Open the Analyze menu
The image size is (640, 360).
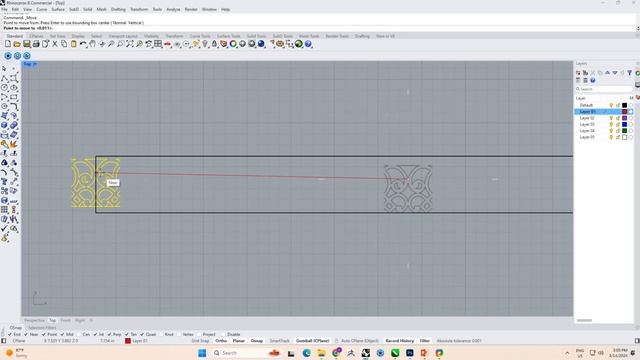(x=173, y=9)
